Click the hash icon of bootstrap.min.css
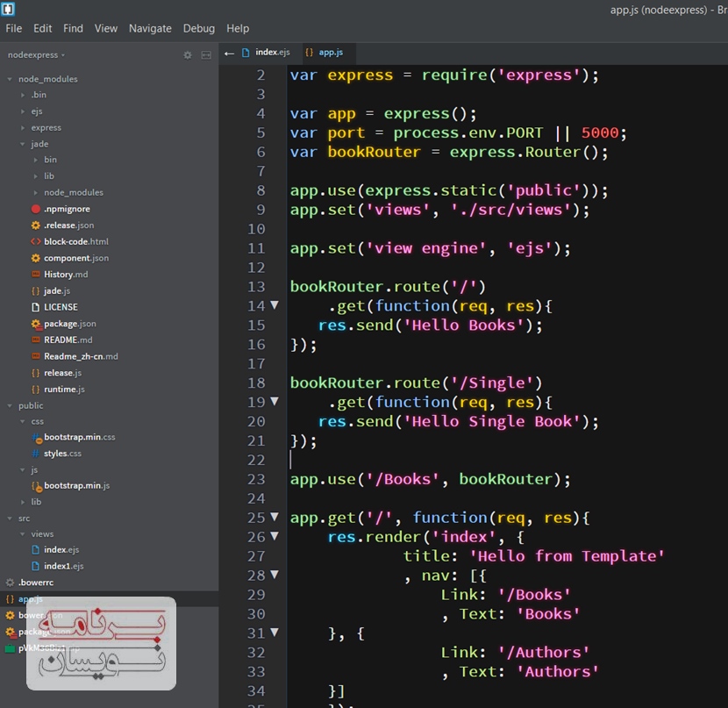Image resolution: width=728 pixels, height=708 pixels. 36,437
